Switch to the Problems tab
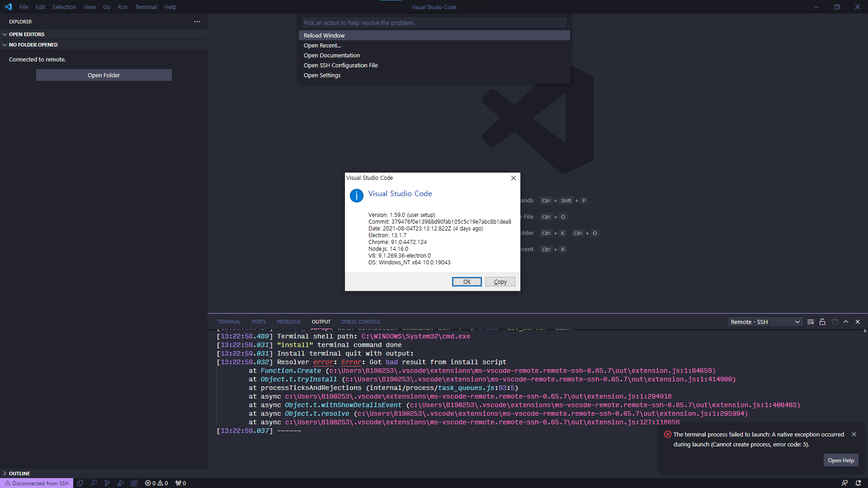 [288, 321]
